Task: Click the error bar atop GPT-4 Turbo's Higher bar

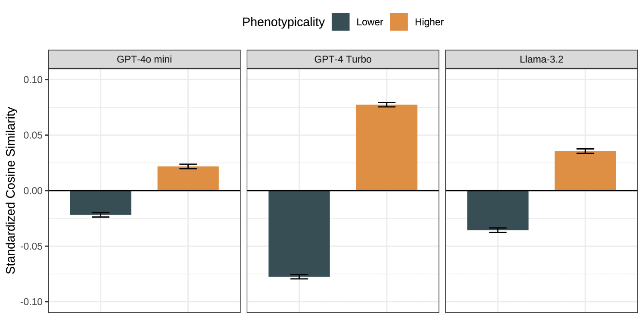Action: coord(386,104)
